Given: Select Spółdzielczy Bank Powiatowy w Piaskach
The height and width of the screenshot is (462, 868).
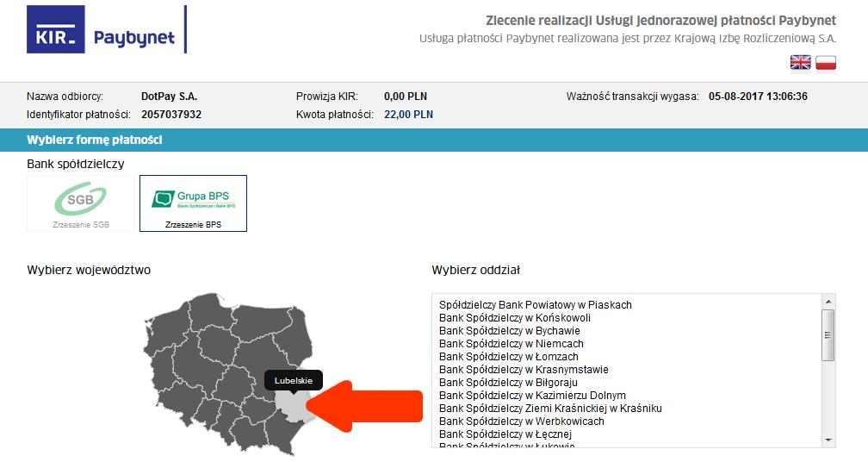Looking at the screenshot, I should point(536,304).
